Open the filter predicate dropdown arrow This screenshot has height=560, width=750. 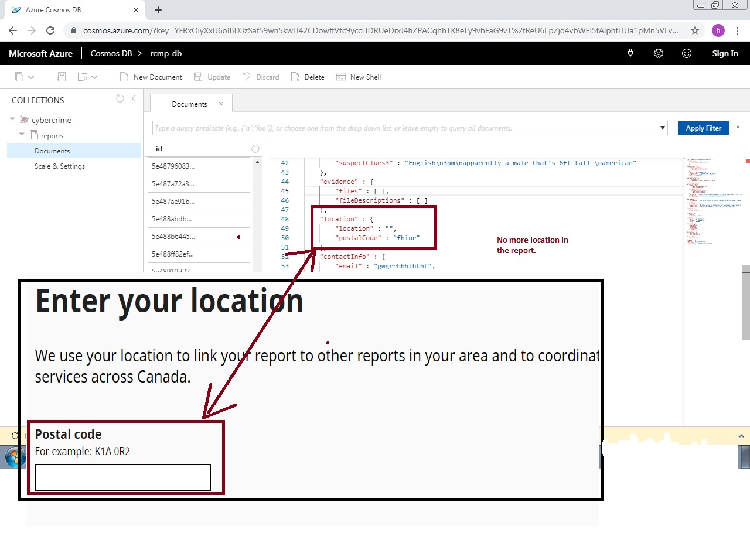663,128
